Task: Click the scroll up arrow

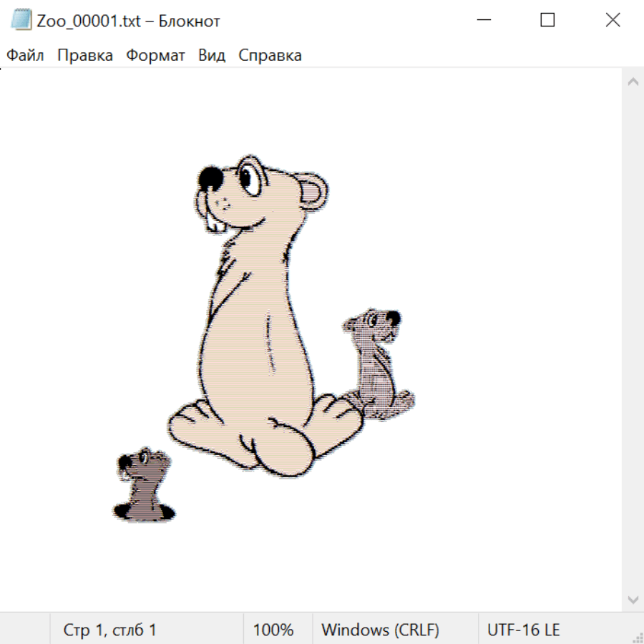Action: click(633, 82)
